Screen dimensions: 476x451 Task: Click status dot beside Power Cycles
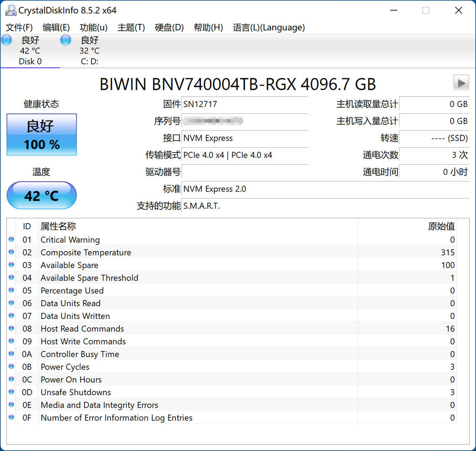12,367
